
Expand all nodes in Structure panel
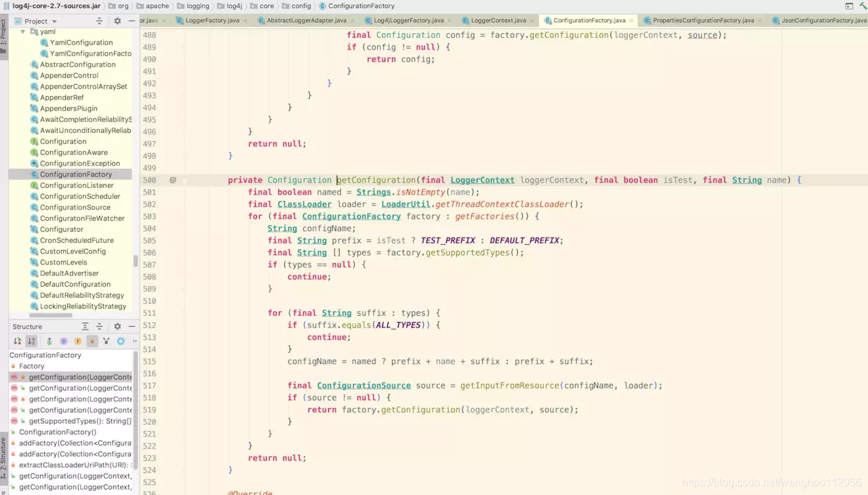click(85, 326)
